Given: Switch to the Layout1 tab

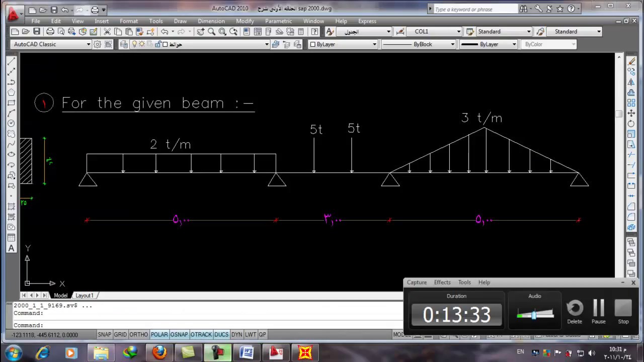Looking at the screenshot, I should pos(85,296).
